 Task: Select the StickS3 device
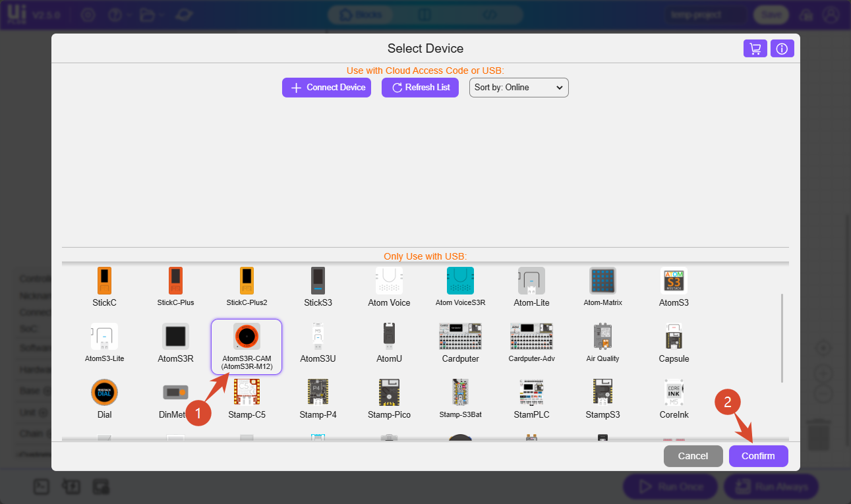(x=318, y=281)
